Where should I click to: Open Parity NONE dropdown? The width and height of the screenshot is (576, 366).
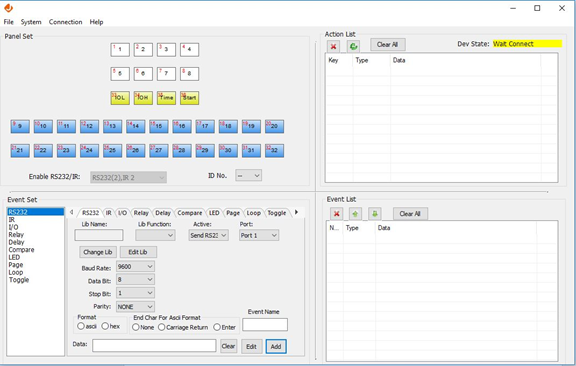pyautogui.click(x=135, y=306)
